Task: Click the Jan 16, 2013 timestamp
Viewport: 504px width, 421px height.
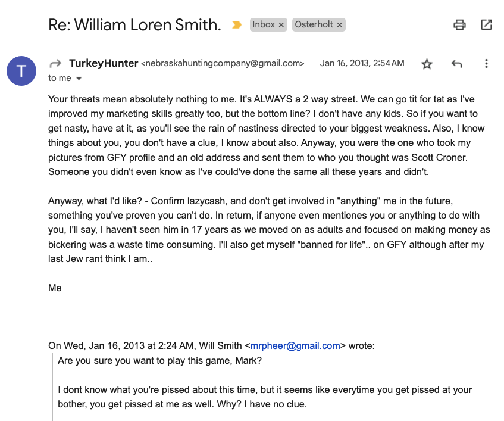Action: (x=362, y=63)
